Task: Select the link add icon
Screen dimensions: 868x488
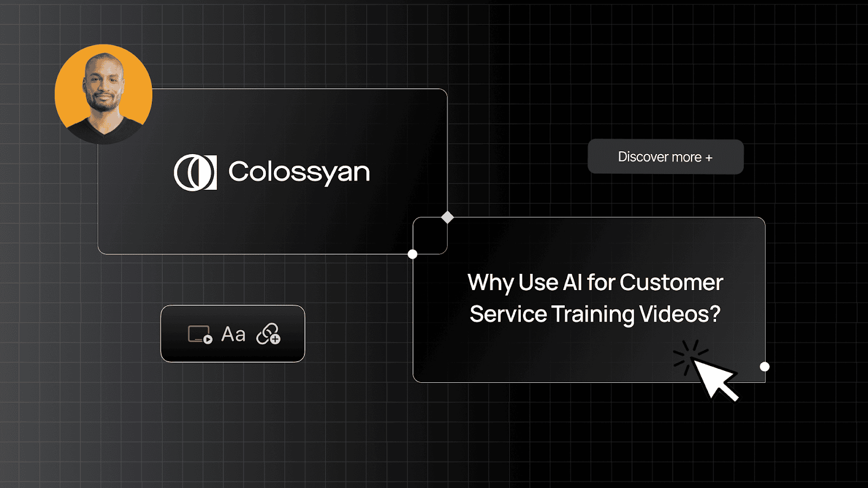Action: 269,334
